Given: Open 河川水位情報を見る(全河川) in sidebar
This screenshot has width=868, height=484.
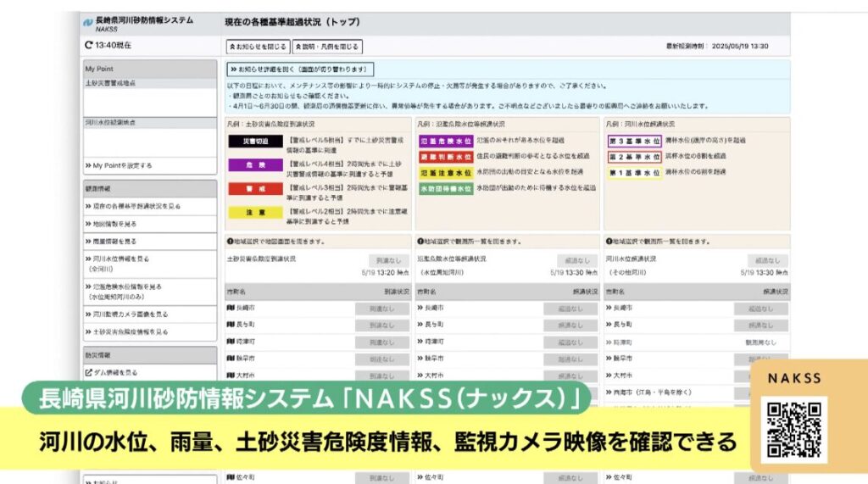Looking at the screenshot, I should point(117,264).
